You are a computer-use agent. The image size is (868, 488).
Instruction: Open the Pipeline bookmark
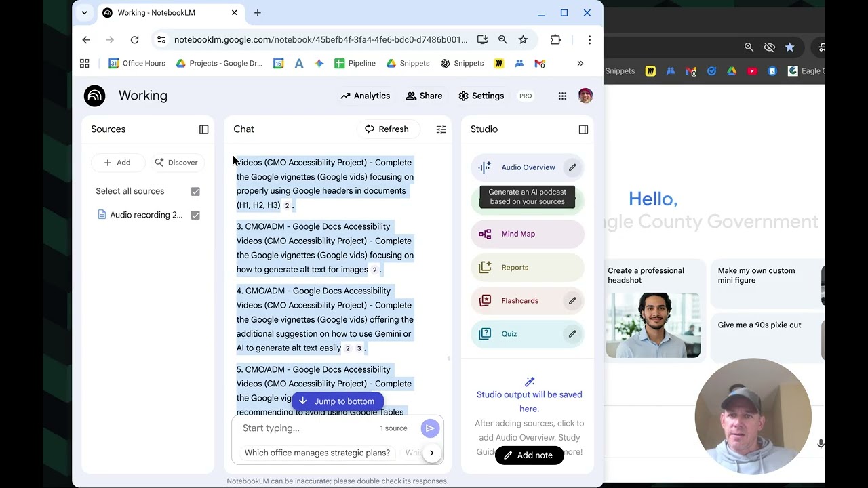(x=355, y=63)
